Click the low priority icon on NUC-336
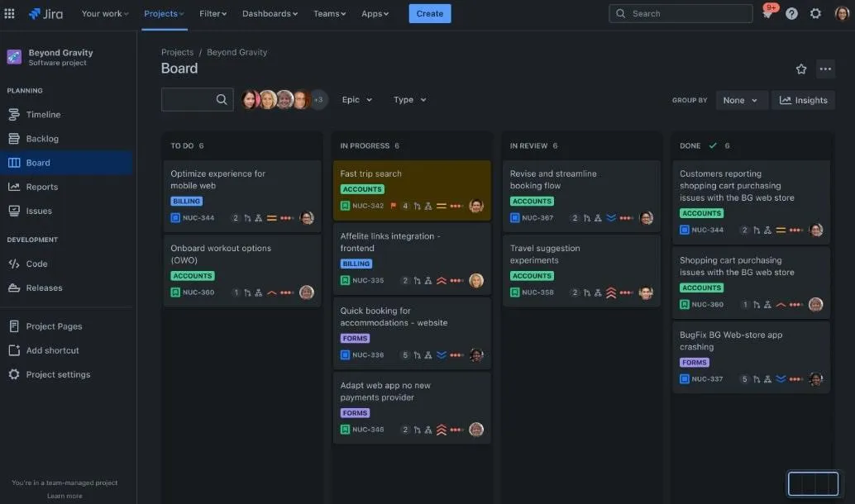 (x=441, y=355)
